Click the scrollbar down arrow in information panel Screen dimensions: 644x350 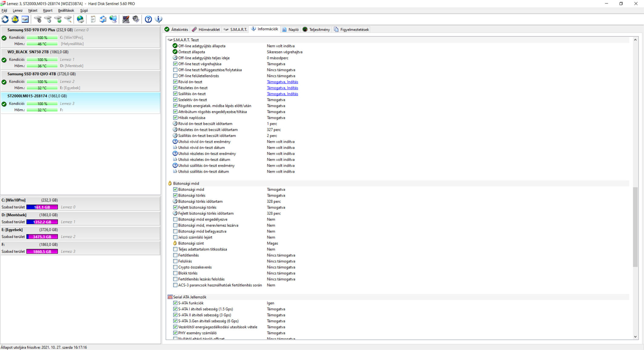tap(635, 337)
